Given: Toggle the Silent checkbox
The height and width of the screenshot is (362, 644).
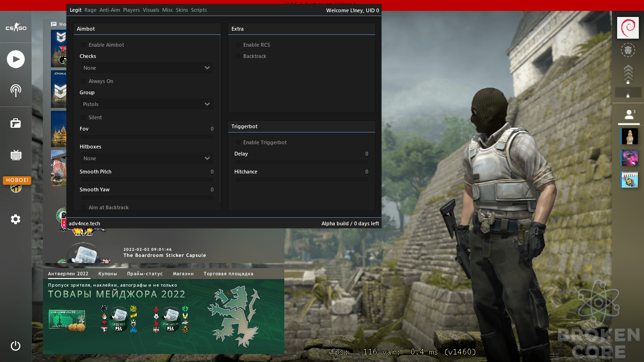Looking at the screenshot, I should click(84, 117).
